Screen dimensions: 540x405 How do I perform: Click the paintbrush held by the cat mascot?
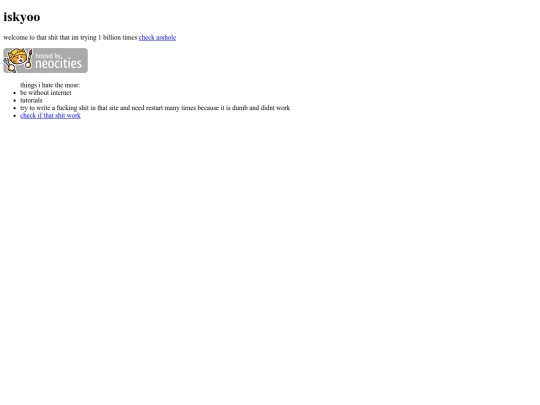29,59
